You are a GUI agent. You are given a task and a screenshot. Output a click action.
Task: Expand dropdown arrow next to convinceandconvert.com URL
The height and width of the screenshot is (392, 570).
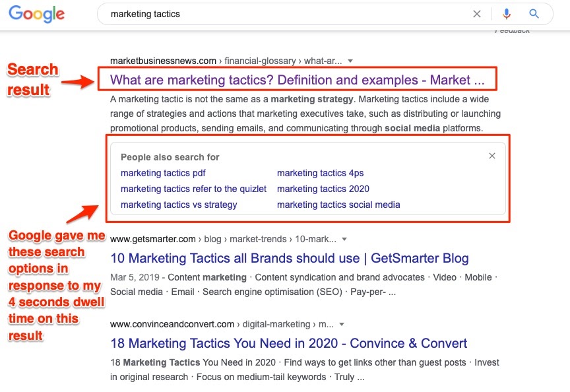point(341,325)
